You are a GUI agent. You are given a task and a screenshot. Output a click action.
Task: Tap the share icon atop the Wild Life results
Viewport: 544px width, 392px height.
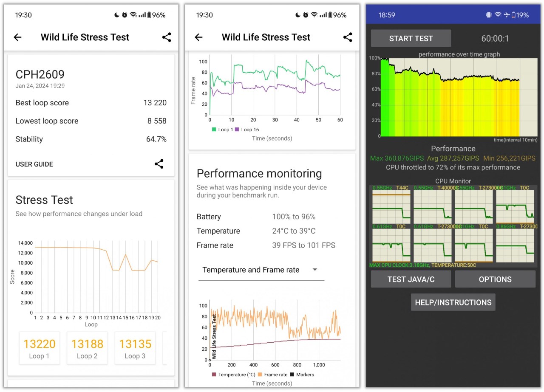click(x=167, y=37)
